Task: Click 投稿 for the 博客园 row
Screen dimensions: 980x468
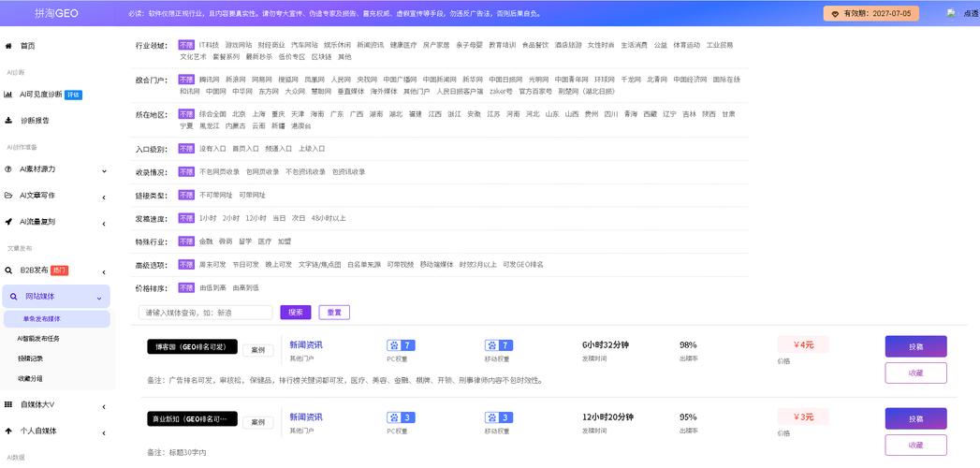Action: [915, 346]
